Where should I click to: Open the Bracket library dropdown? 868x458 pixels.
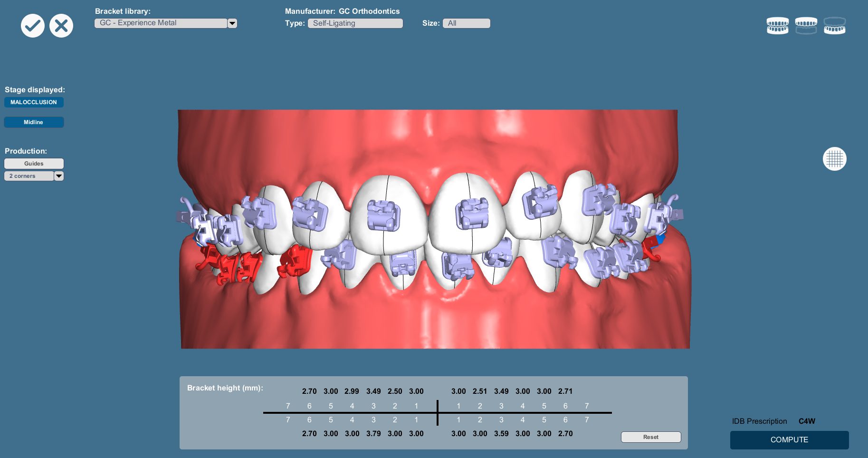pyautogui.click(x=232, y=23)
